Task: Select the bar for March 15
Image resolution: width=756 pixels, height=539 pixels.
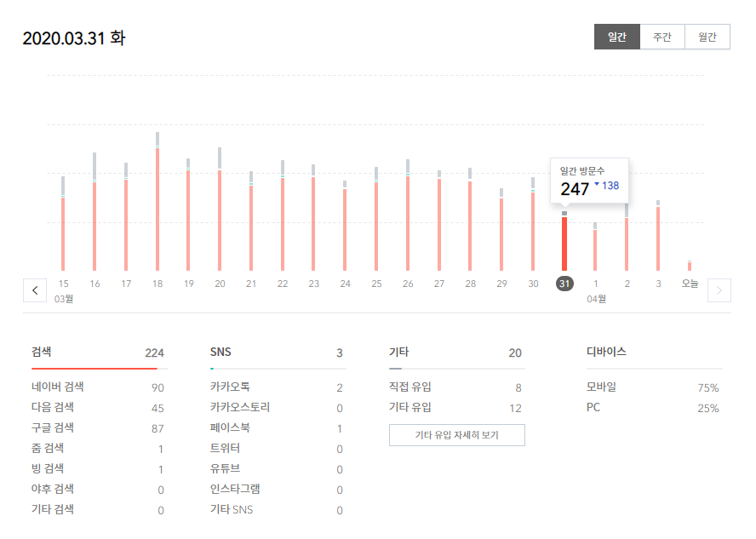Action: pos(63,224)
